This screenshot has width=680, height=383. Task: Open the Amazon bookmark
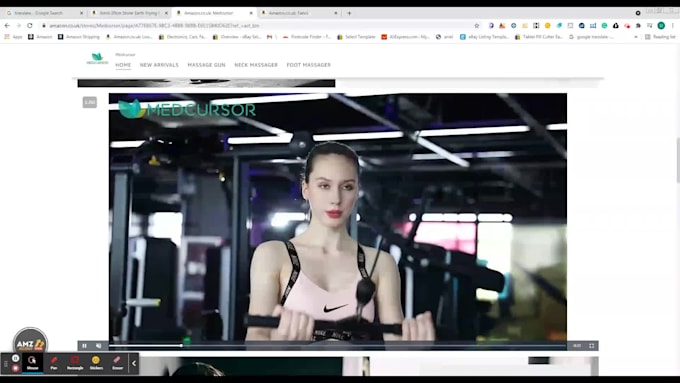click(x=40, y=37)
